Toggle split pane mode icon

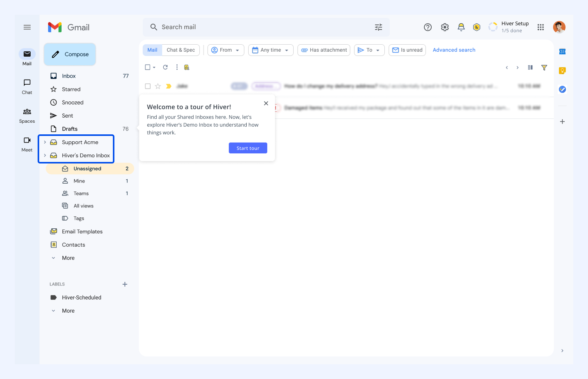click(530, 68)
